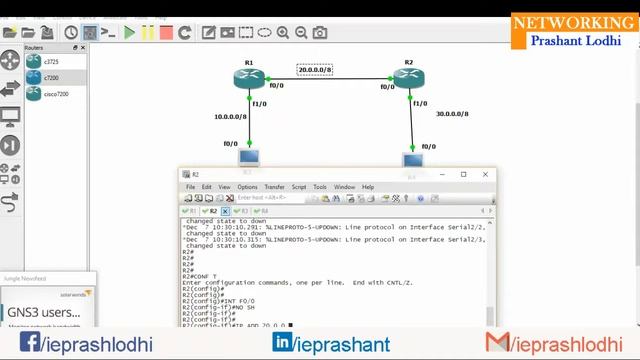Toggle show interface labels icon
This screenshot has height=360, width=640.
click(x=90, y=33)
